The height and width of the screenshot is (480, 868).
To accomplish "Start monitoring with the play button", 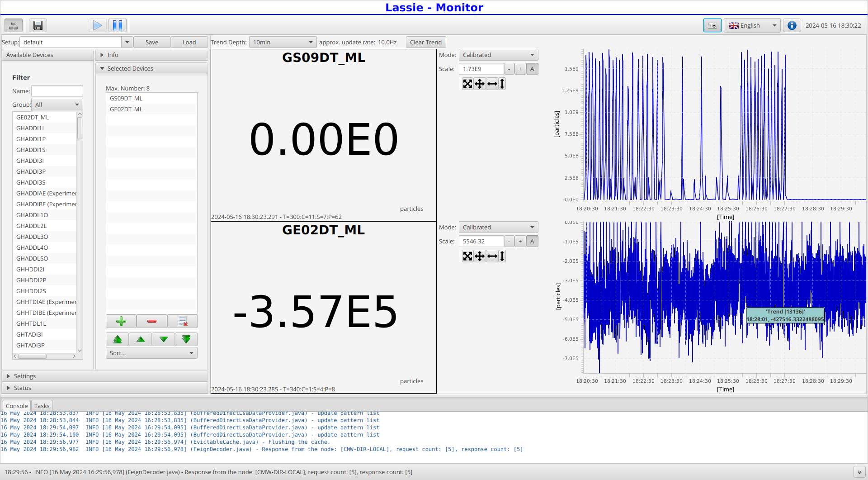I will click(x=97, y=25).
